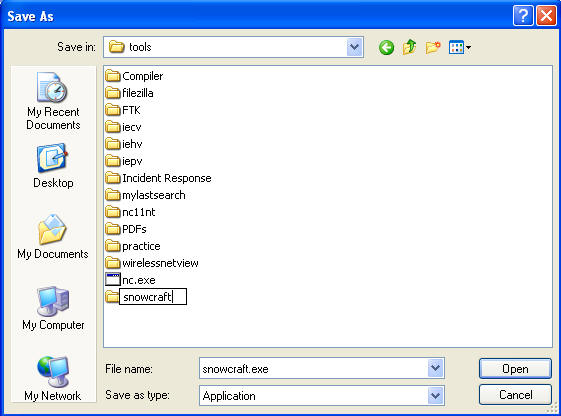This screenshot has height=416, width=561.
Task: Go to My Documents
Action: pos(53,237)
